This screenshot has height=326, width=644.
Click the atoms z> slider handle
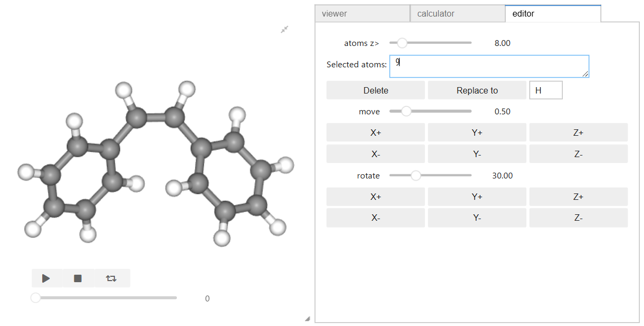(402, 43)
